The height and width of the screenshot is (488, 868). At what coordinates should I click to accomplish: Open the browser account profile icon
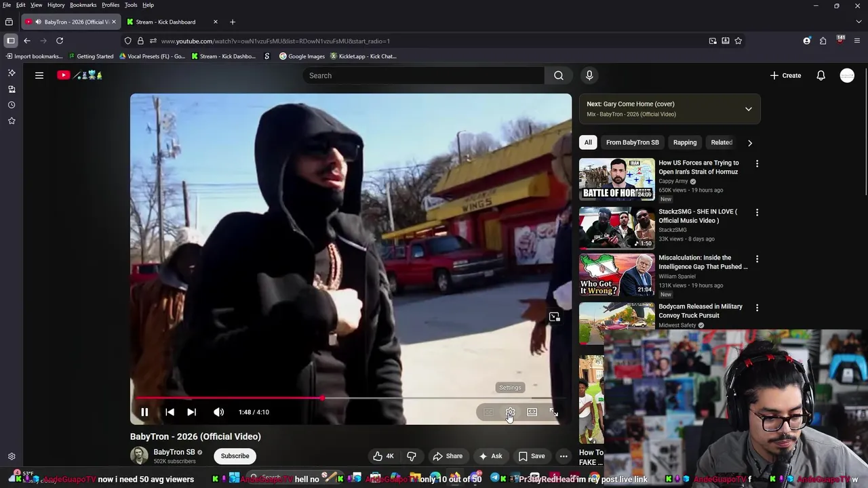tap(806, 41)
